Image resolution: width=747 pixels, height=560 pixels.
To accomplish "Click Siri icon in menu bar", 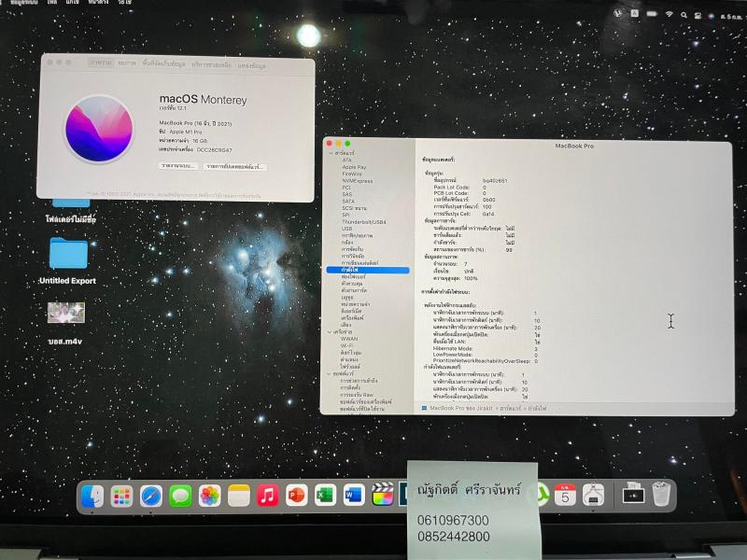I will pos(711,16).
